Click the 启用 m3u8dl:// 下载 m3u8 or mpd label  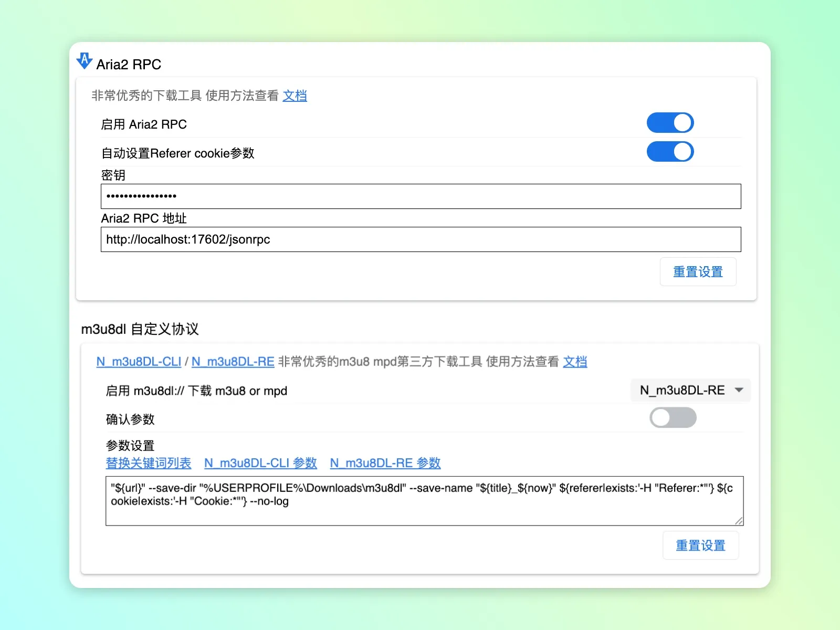pyautogui.click(x=196, y=391)
